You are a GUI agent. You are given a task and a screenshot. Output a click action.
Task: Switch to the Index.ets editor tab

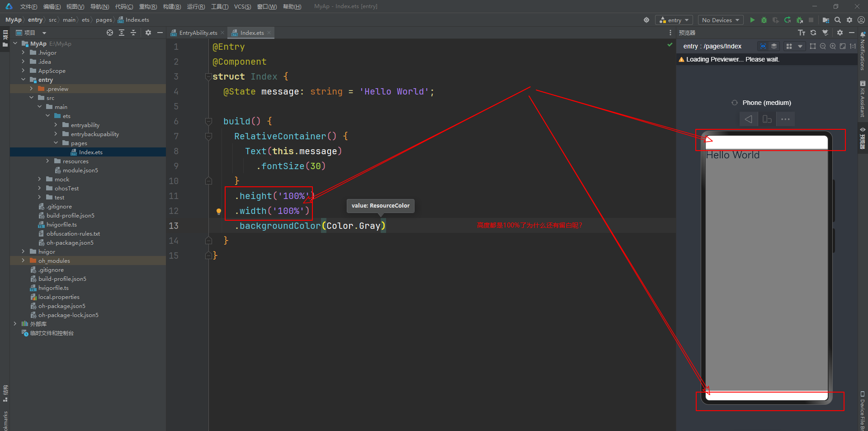[252, 33]
